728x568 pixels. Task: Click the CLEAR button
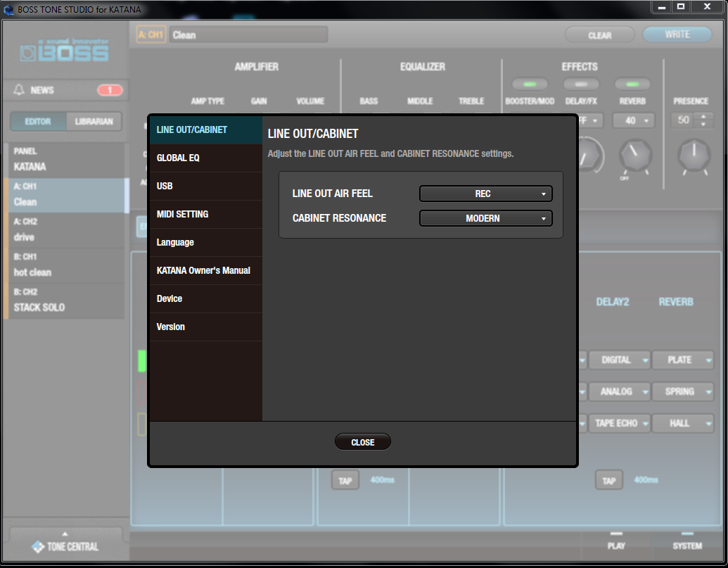pos(599,35)
